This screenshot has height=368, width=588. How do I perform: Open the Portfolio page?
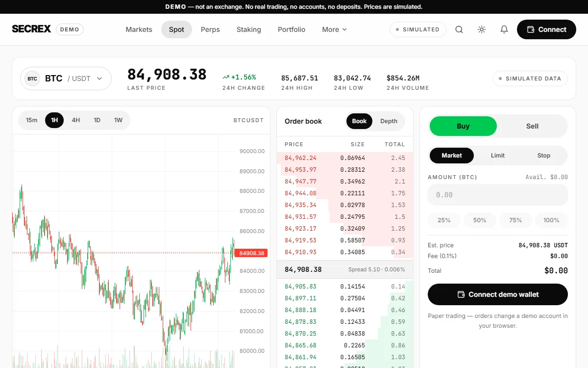[x=292, y=29]
